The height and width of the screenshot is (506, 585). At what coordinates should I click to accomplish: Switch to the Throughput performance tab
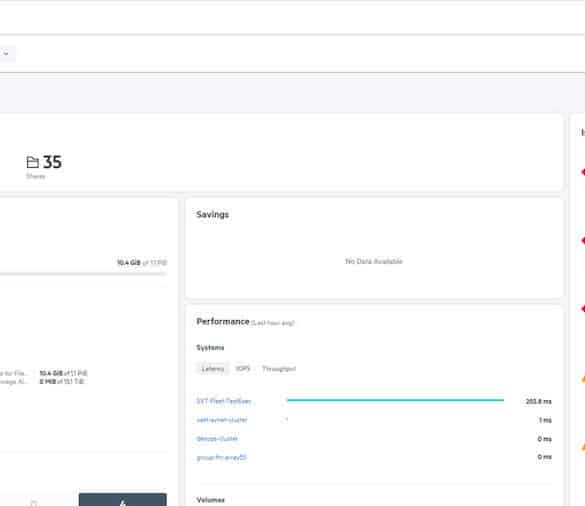tap(279, 369)
